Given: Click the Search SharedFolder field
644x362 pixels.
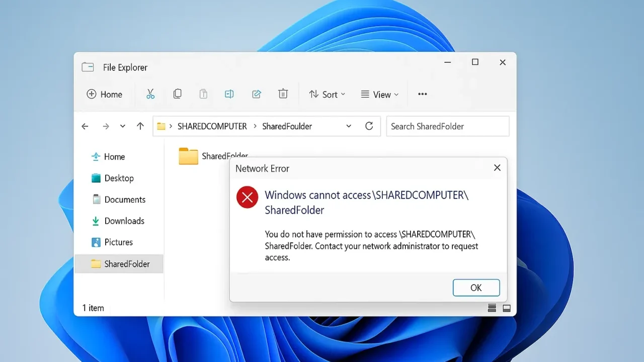Looking at the screenshot, I should (x=448, y=126).
